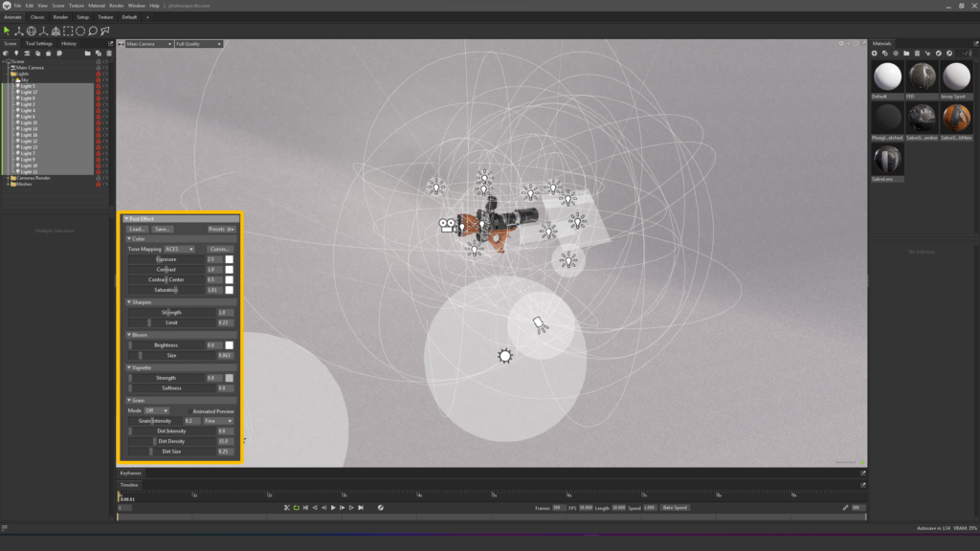This screenshot has height=551, width=980.
Task: Pop out the Keyframes panel
Action: pos(863,473)
